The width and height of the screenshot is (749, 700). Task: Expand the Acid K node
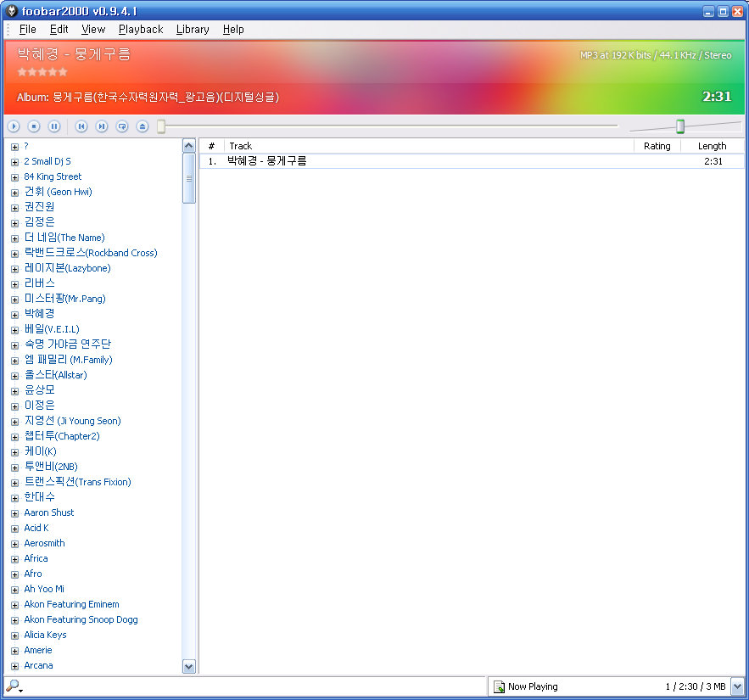pos(14,529)
